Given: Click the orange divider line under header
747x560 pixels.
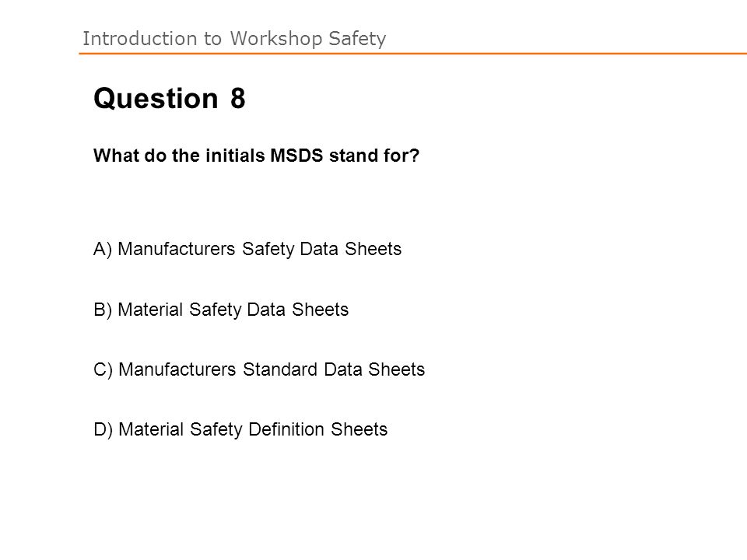Looking at the screenshot, I should 412,54.
